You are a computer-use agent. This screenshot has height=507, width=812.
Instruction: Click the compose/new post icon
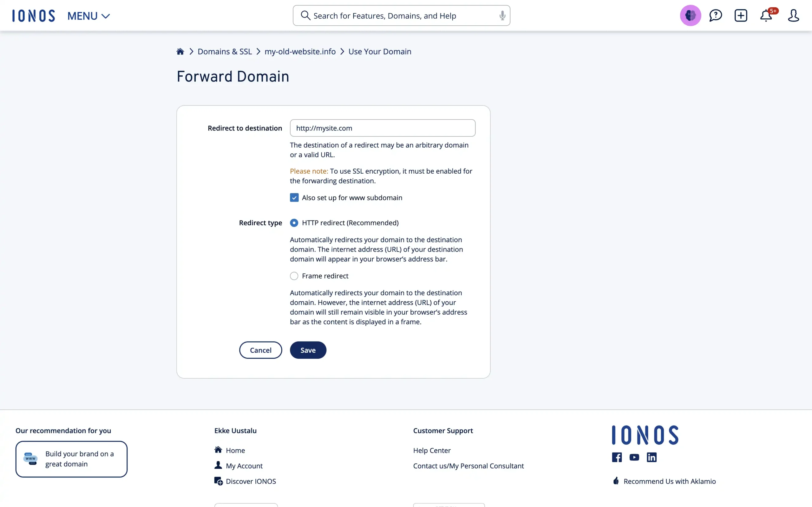click(741, 15)
